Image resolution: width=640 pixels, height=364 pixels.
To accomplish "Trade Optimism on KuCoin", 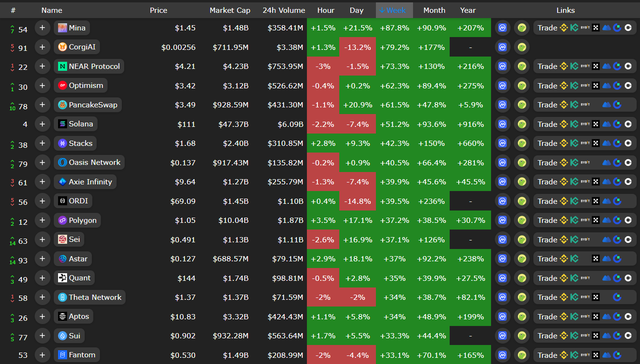I will [574, 86].
